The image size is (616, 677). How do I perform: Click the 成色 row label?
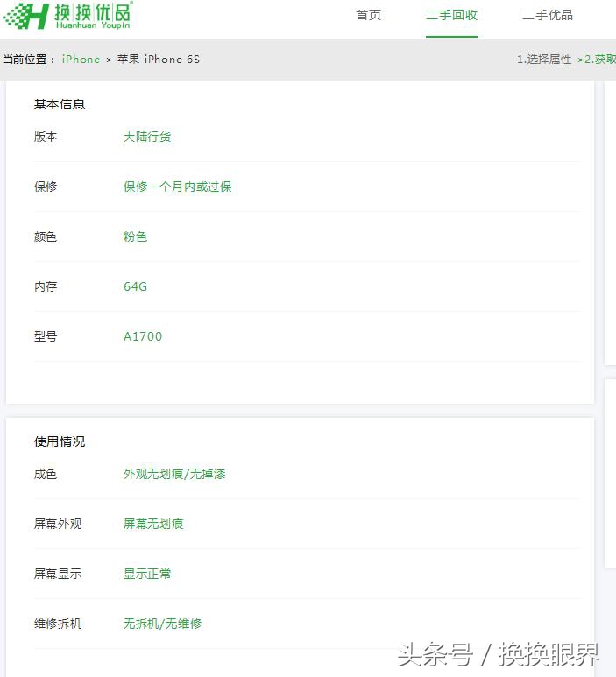(46, 474)
